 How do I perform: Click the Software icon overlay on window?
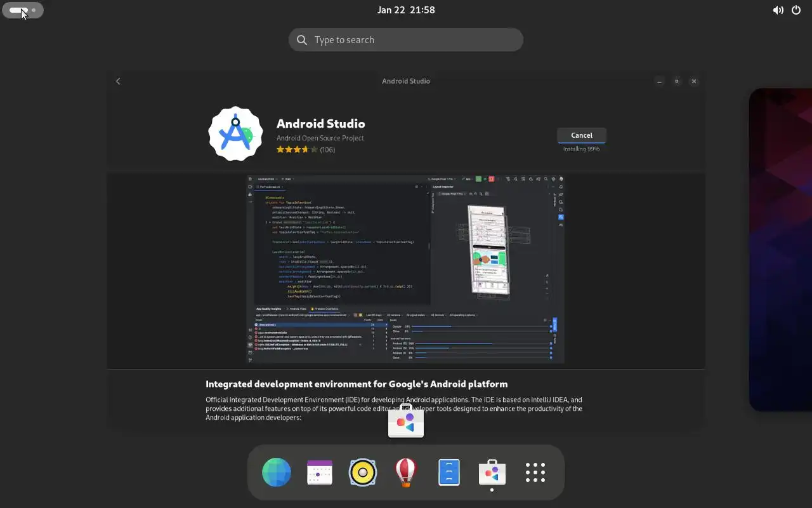406,420
